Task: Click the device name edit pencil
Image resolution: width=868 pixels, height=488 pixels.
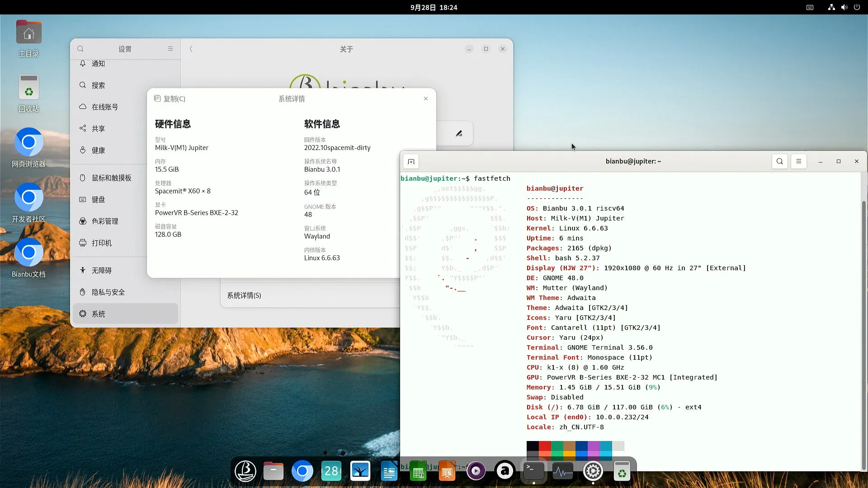Action: point(459,133)
